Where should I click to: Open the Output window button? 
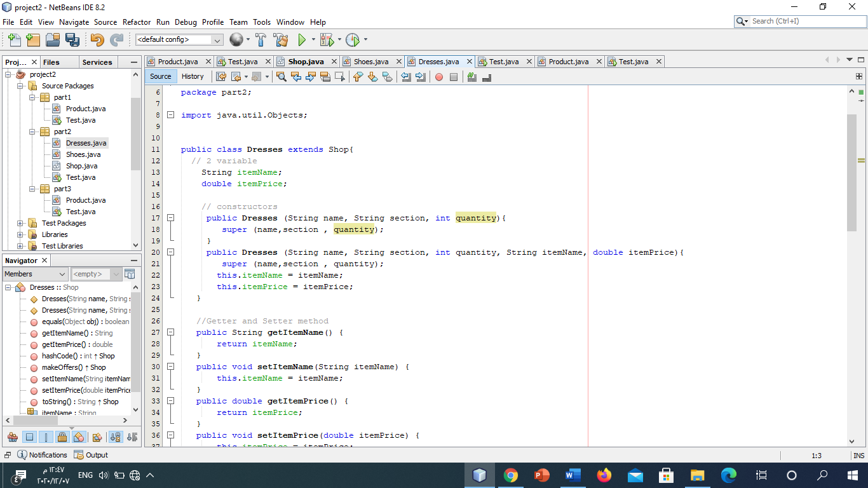click(92, 455)
